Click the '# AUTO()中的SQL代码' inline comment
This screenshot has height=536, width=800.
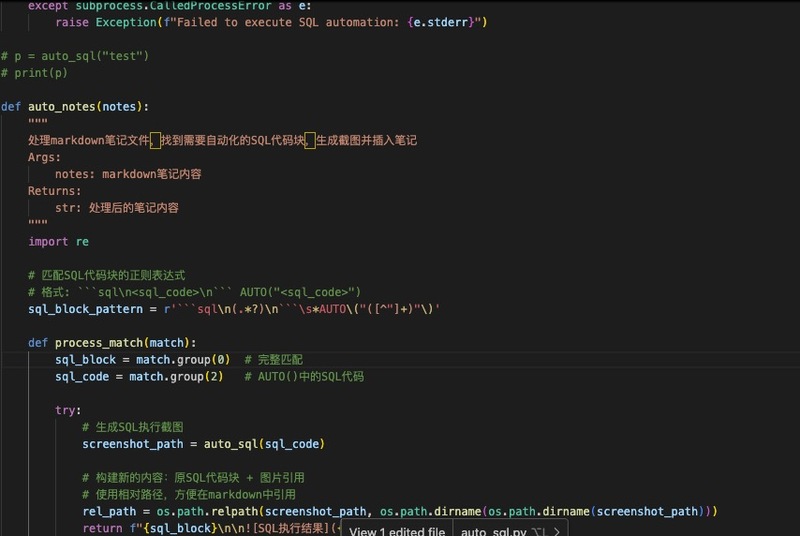tap(304, 376)
